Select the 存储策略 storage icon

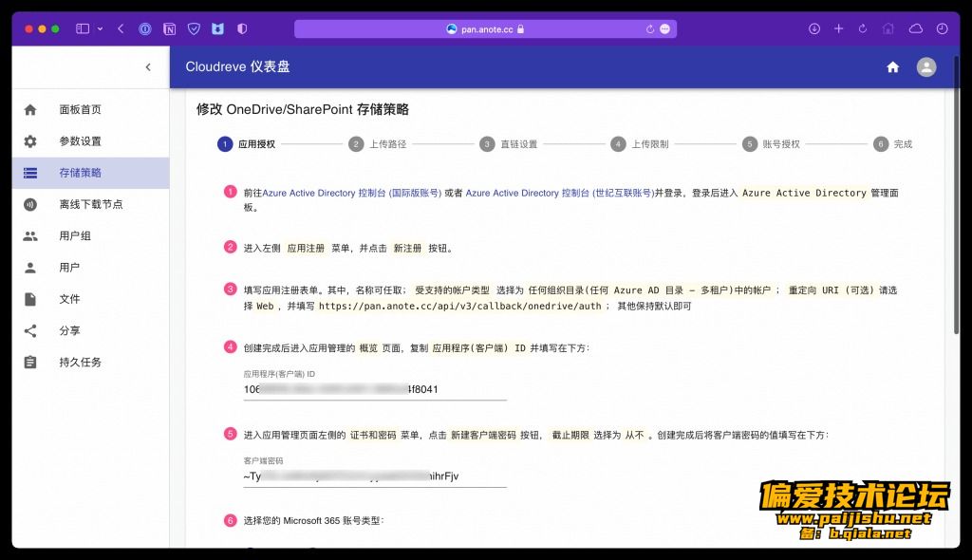[29, 173]
